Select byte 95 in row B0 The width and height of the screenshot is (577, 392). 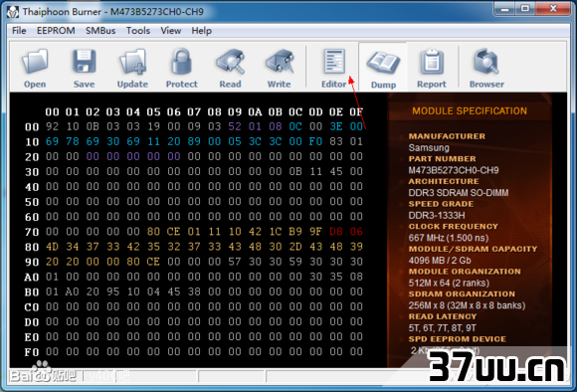tap(113, 292)
